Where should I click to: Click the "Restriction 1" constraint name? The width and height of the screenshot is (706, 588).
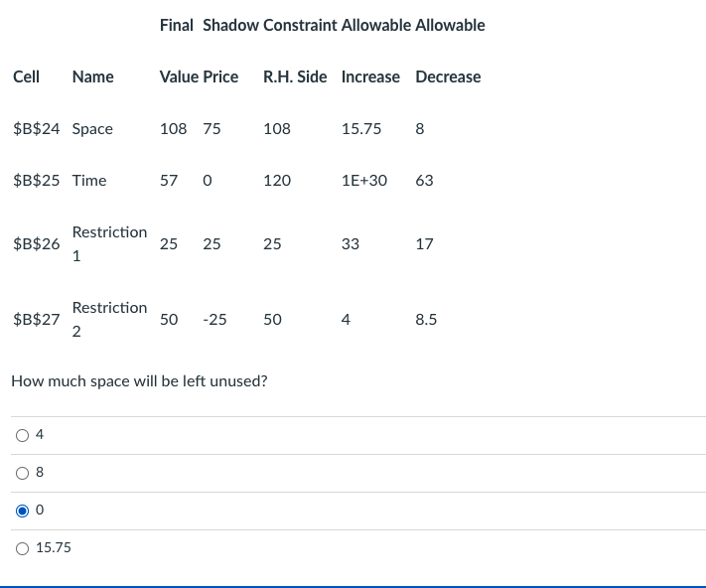(109, 243)
